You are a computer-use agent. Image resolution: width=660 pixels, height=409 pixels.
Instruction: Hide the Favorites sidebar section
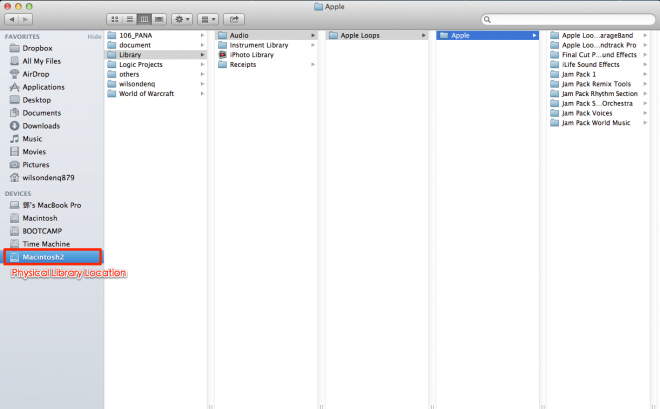[94, 36]
